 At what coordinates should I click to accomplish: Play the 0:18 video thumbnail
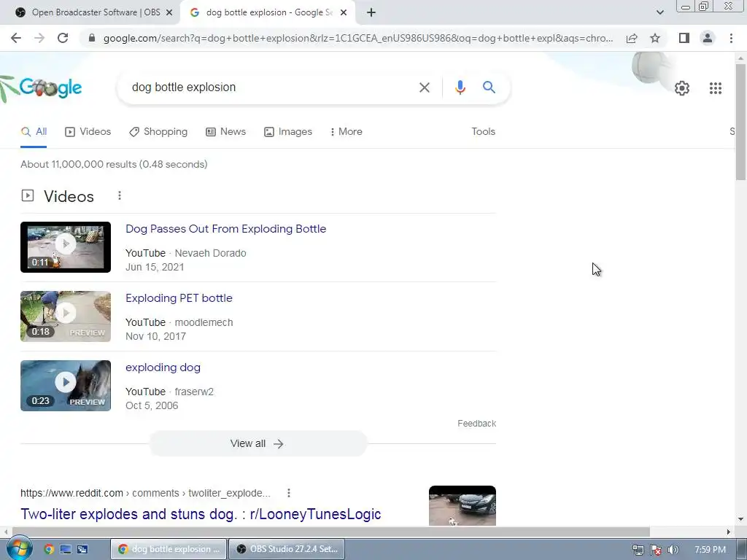point(66,316)
